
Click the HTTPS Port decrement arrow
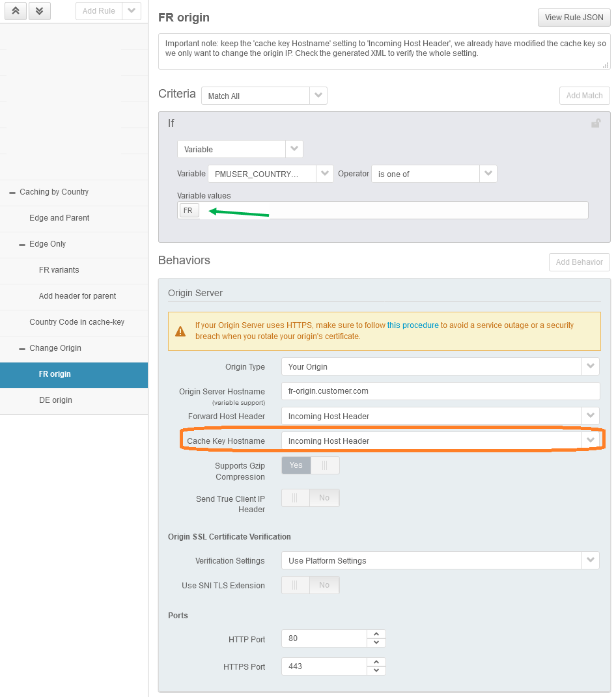376,671
